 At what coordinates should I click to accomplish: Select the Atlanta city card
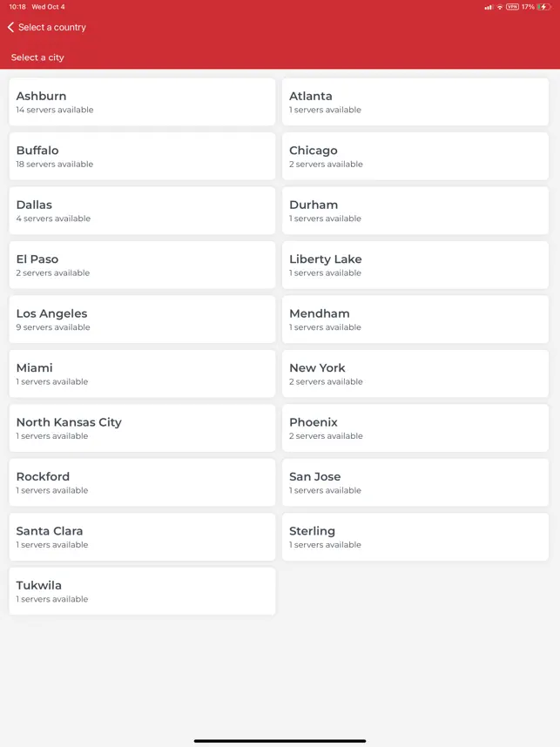click(x=415, y=102)
